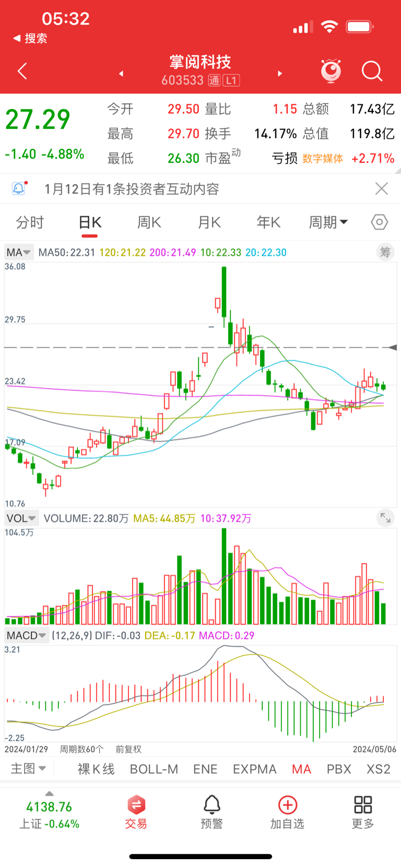401x868 pixels.
Task: Tap the 筹 chip distribution button
Action: pyautogui.click(x=385, y=252)
